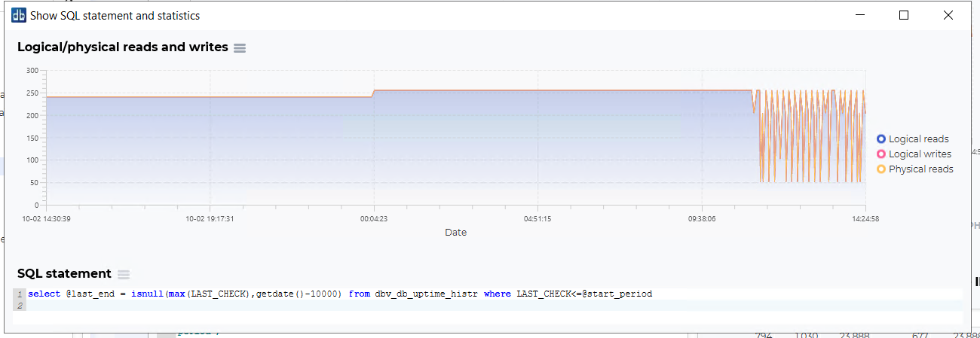Screen dimensions: 980x338
Task: Open the hamburger menu beside SQL statement heading
Action: pyautogui.click(x=124, y=275)
